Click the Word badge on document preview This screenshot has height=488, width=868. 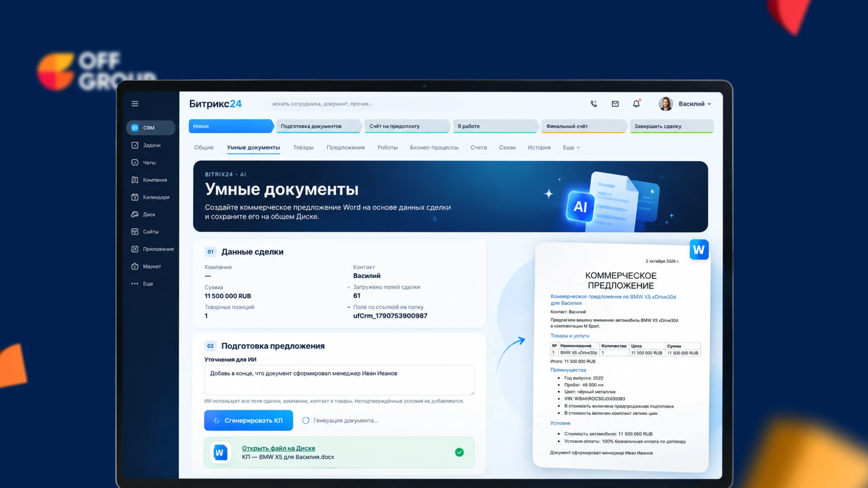coord(699,250)
